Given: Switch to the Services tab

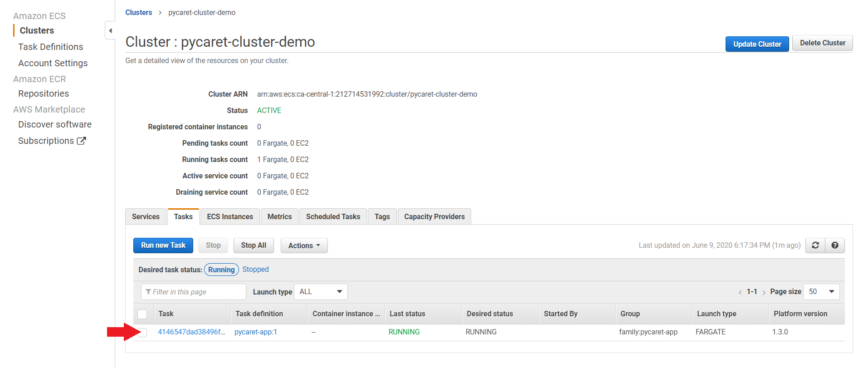Looking at the screenshot, I should (146, 217).
